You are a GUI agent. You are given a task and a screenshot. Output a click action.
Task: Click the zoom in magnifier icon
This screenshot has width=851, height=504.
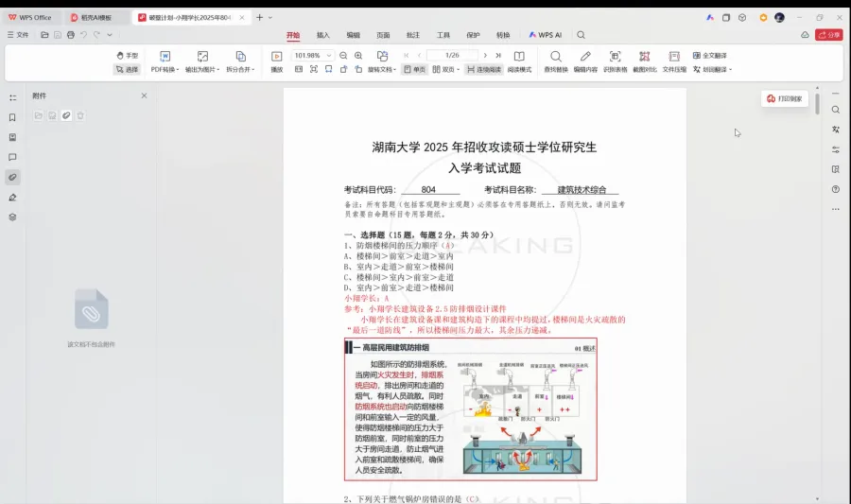(x=358, y=56)
